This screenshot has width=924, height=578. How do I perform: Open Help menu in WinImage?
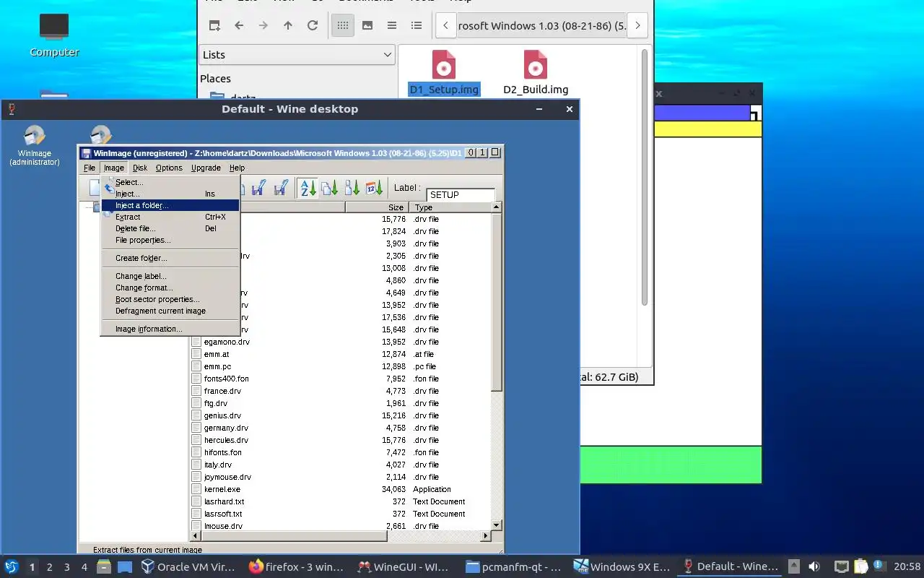coord(237,168)
